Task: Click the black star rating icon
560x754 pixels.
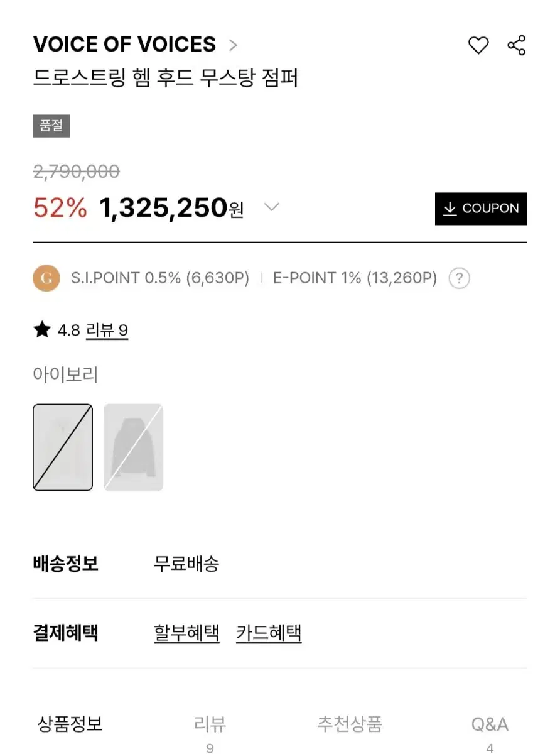Action: tap(42, 330)
